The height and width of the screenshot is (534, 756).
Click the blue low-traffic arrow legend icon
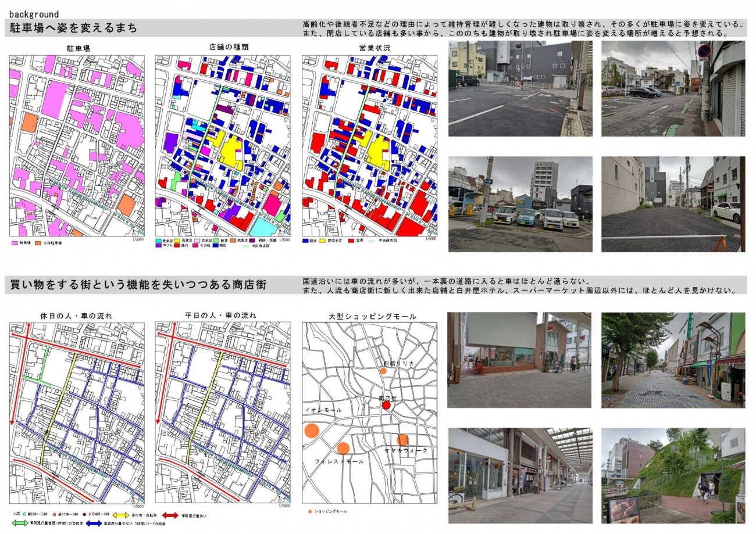click(x=94, y=523)
